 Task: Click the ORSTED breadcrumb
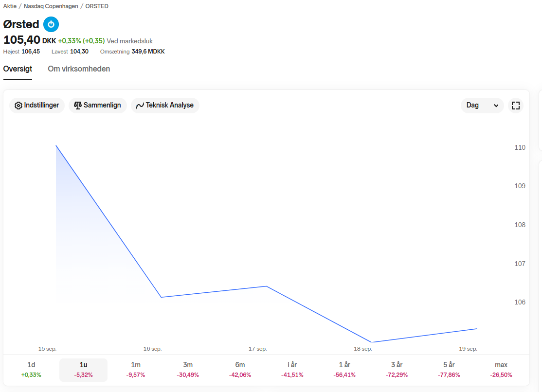click(97, 6)
